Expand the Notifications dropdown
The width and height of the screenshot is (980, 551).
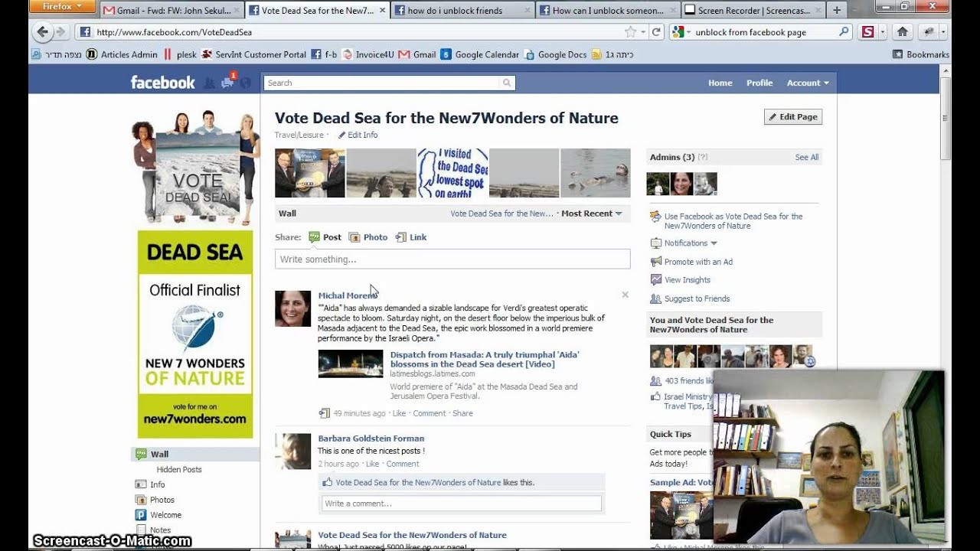click(691, 243)
